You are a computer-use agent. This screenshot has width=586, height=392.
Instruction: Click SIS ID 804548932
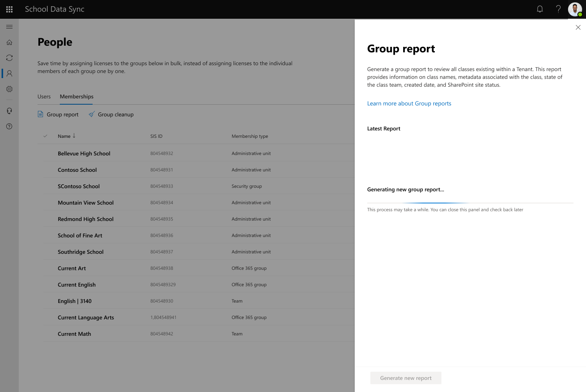162,153
